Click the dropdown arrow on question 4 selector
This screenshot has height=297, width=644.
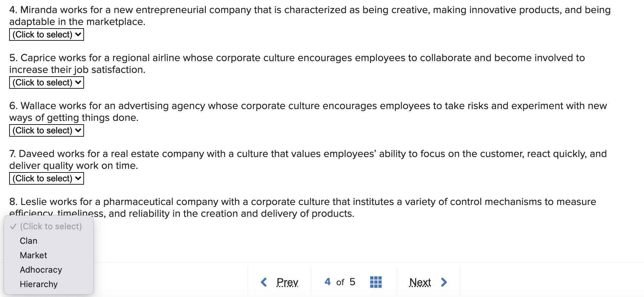click(x=78, y=34)
